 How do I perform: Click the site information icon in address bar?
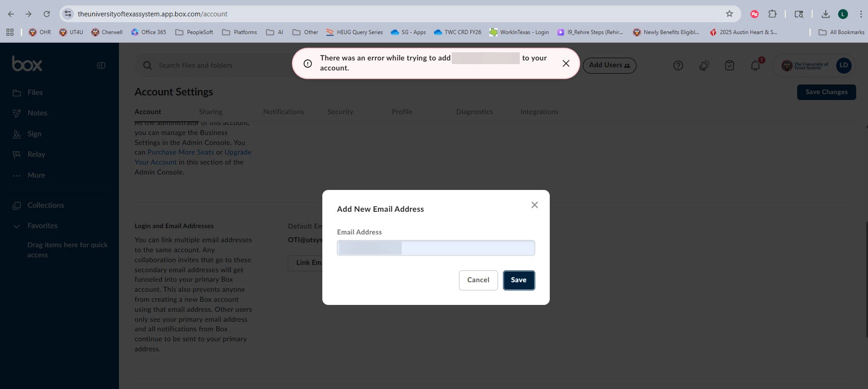68,14
